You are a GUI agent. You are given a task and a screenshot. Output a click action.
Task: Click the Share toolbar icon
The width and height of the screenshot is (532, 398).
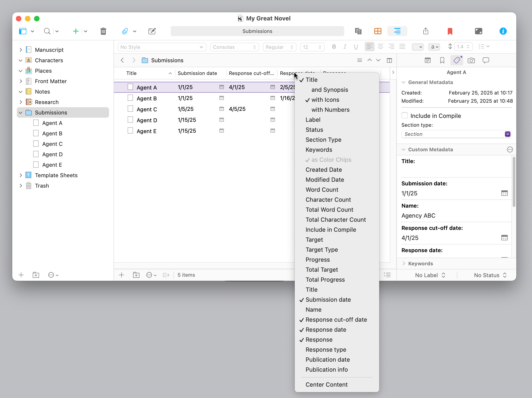(x=426, y=31)
